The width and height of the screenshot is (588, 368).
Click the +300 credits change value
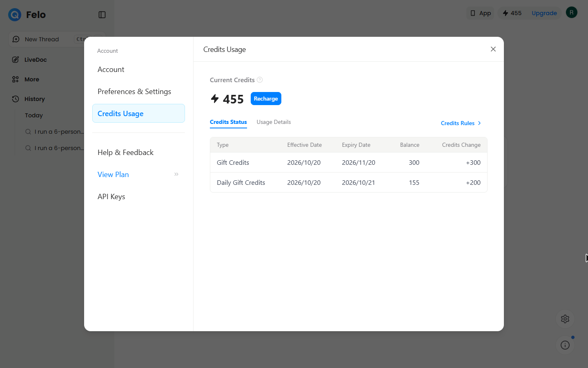(473, 162)
